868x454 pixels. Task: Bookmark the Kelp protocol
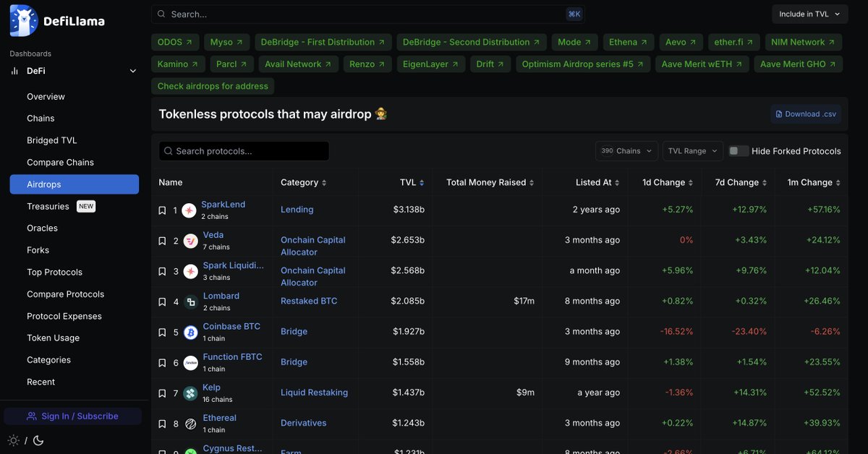point(162,393)
